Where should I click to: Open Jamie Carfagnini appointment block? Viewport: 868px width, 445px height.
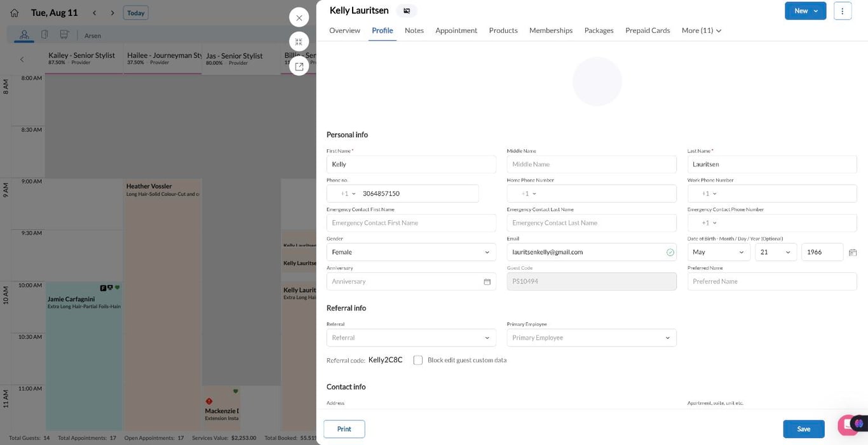click(x=84, y=357)
